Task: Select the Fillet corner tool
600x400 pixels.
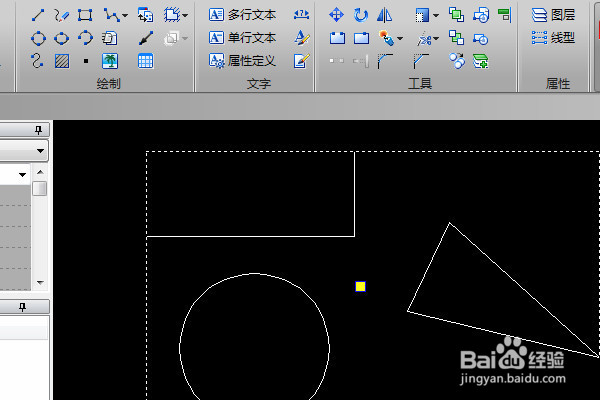Action: tap(385, 61)
